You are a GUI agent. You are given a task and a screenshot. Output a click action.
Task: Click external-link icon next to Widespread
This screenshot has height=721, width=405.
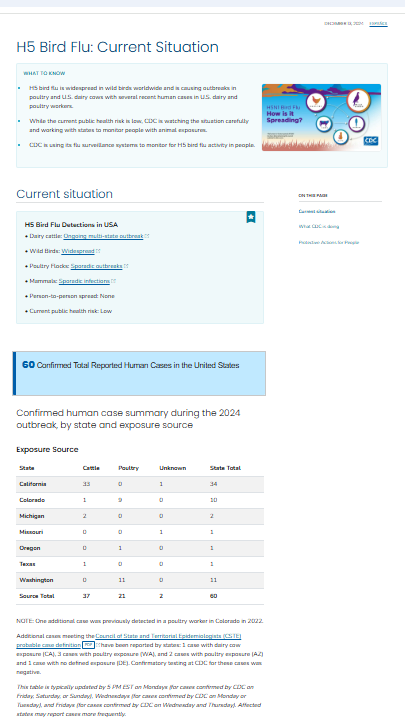(x=98, y=251)
